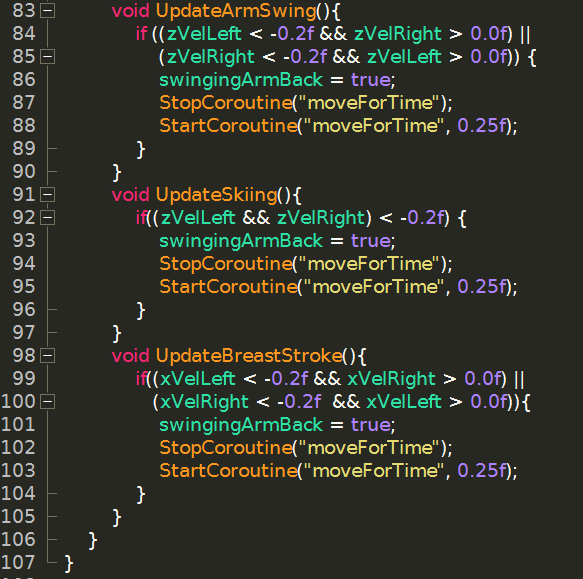The width and height of the screenshot is (583, 579).
Task: Collapse the fold marker at line 85
Action: coord(48,57)
